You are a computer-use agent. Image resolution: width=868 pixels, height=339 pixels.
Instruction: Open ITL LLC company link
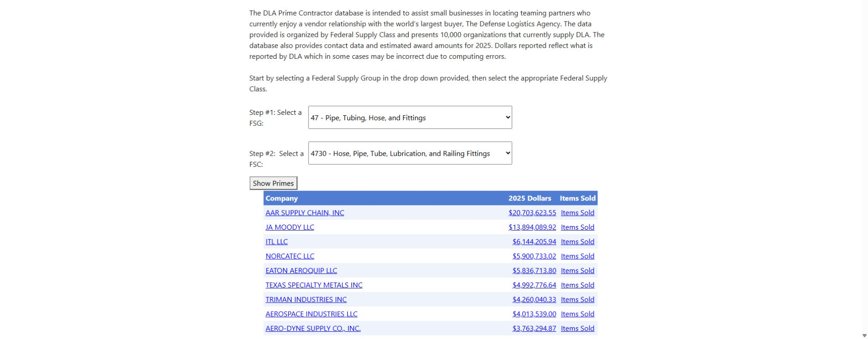pos(277,242)
